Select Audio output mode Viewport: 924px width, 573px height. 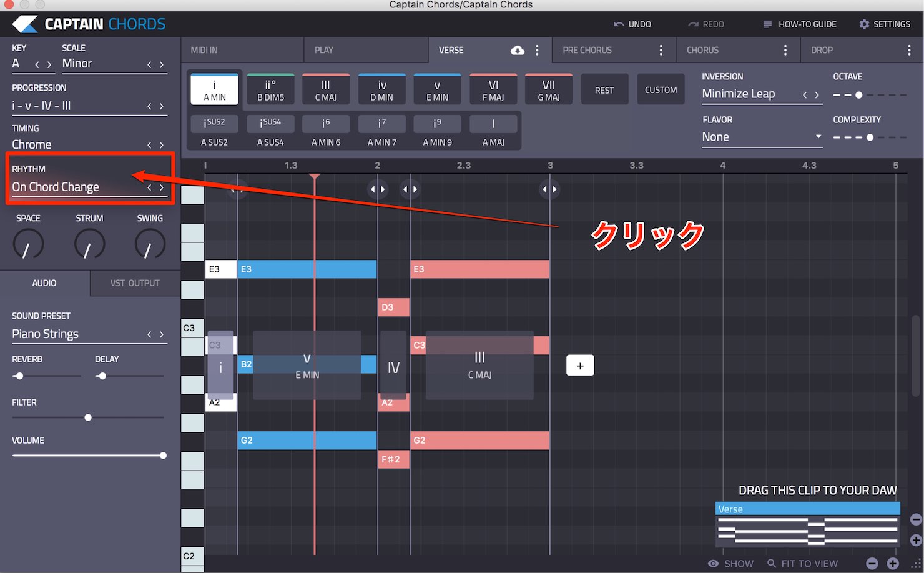[x=44, y=283]
